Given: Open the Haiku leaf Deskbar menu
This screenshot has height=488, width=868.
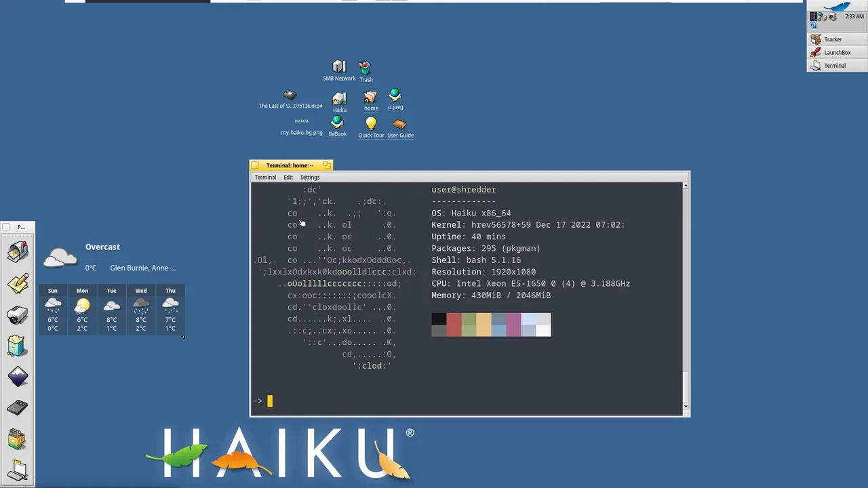Looking at the screenshot, I should [837, 5].
